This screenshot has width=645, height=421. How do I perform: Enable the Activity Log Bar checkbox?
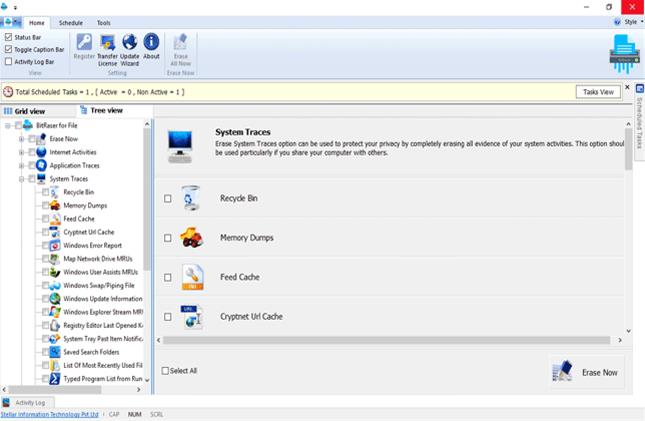click(9, 61)
